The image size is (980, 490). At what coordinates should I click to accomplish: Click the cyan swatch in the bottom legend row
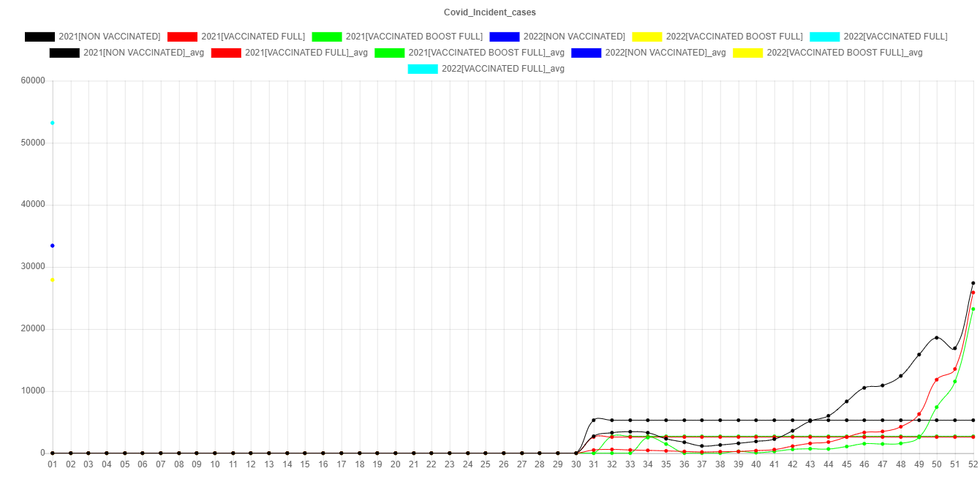click(x=422, y=69)
